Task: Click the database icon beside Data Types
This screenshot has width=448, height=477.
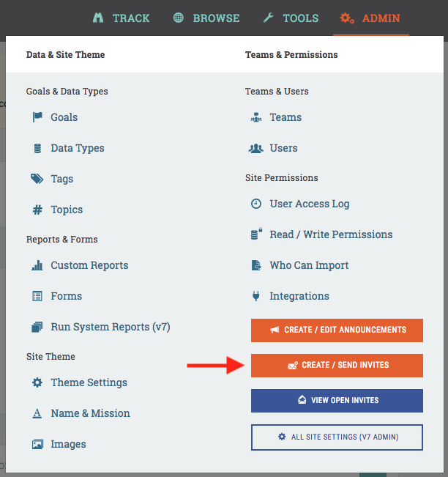Action: click(37, 148)
